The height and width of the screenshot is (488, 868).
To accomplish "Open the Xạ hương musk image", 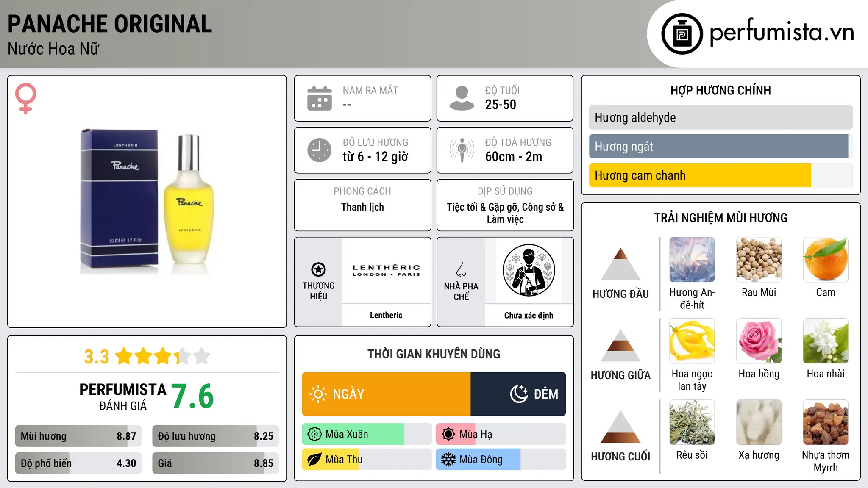I will click(759, 422).
